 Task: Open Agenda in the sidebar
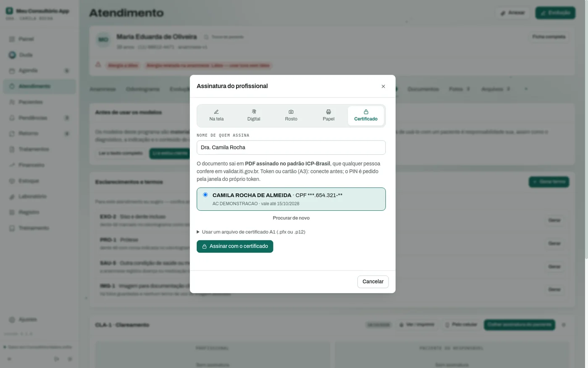point(39,70)
